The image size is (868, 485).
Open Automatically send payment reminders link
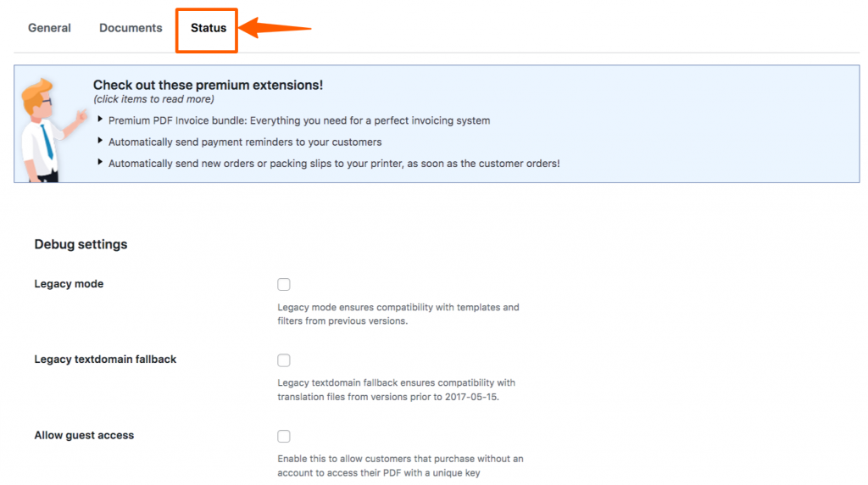[245, 142]
